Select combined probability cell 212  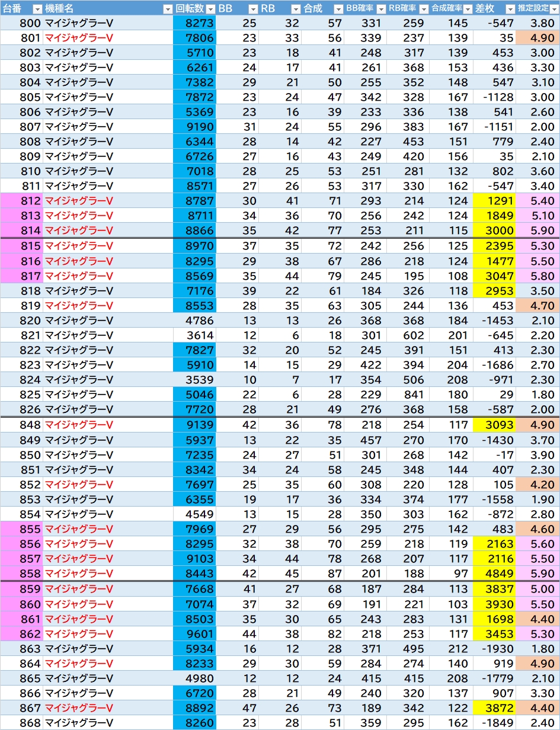[x=451, y=649]
